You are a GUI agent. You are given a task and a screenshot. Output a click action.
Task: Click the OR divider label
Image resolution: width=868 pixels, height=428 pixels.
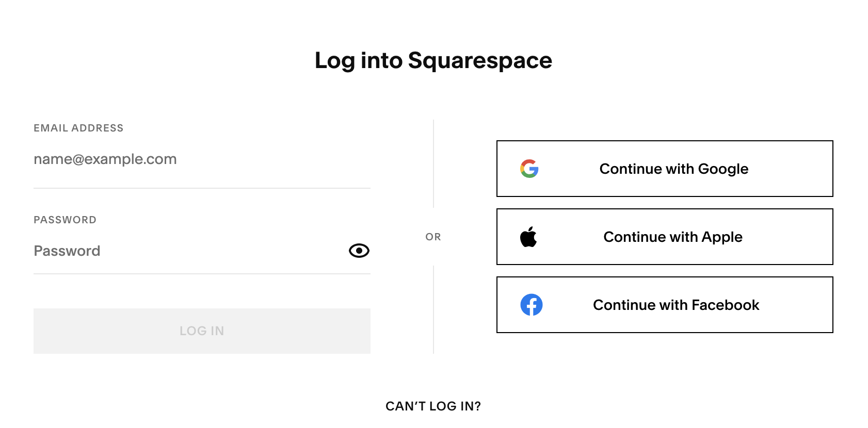433,237
